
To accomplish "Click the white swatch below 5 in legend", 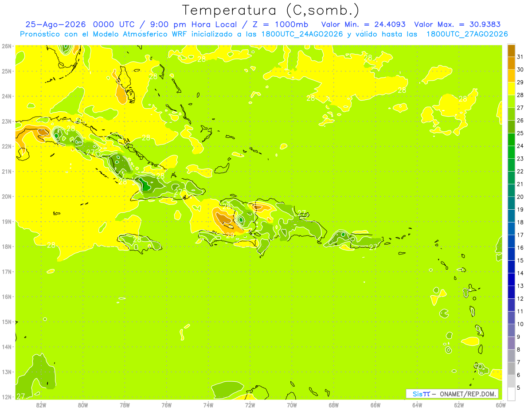I will (x=511, y=393).
